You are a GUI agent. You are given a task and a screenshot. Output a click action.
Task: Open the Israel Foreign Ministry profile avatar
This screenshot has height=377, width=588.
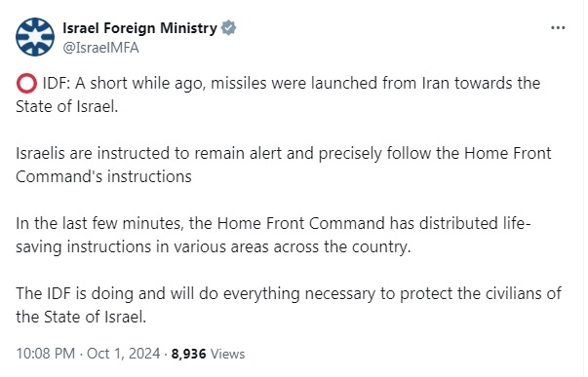(35, 37)
